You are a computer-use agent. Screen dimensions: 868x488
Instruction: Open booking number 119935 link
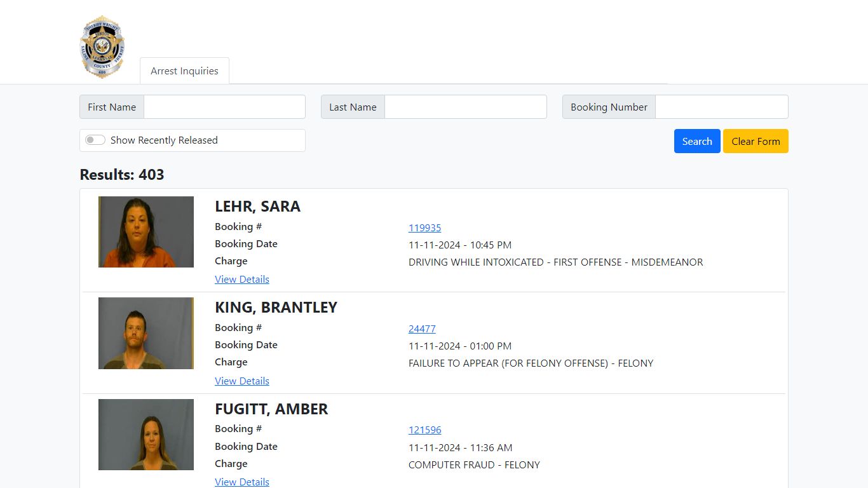coord(424,227)
